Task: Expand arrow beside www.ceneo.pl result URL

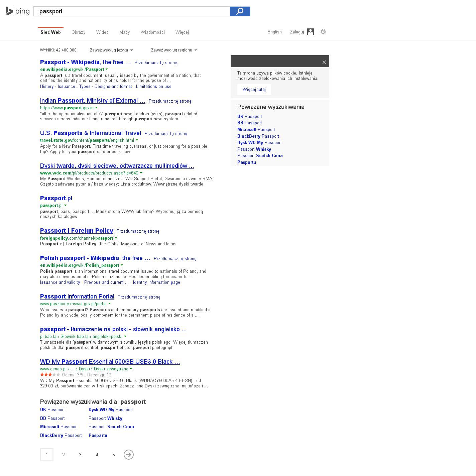Action: pyautogui.click(x=131, y=369)
